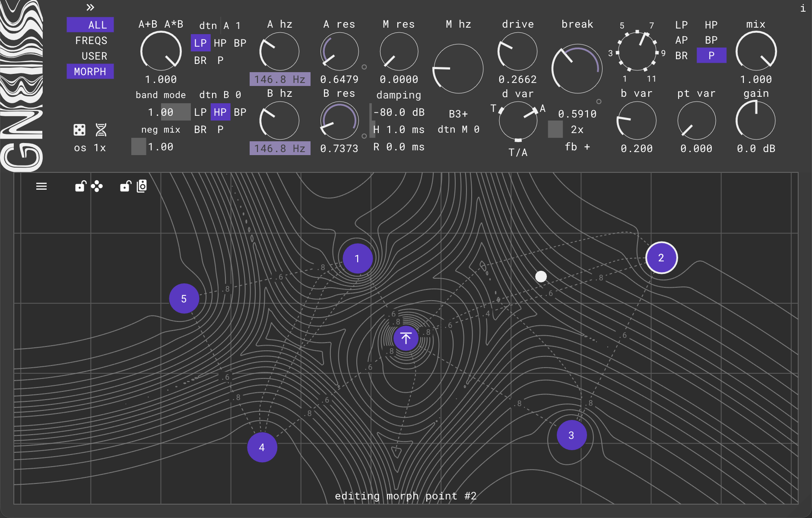Screen dimensions: 812x518
Task: Click the center morph point with up-arrow icon
Action: pos(406,338)
